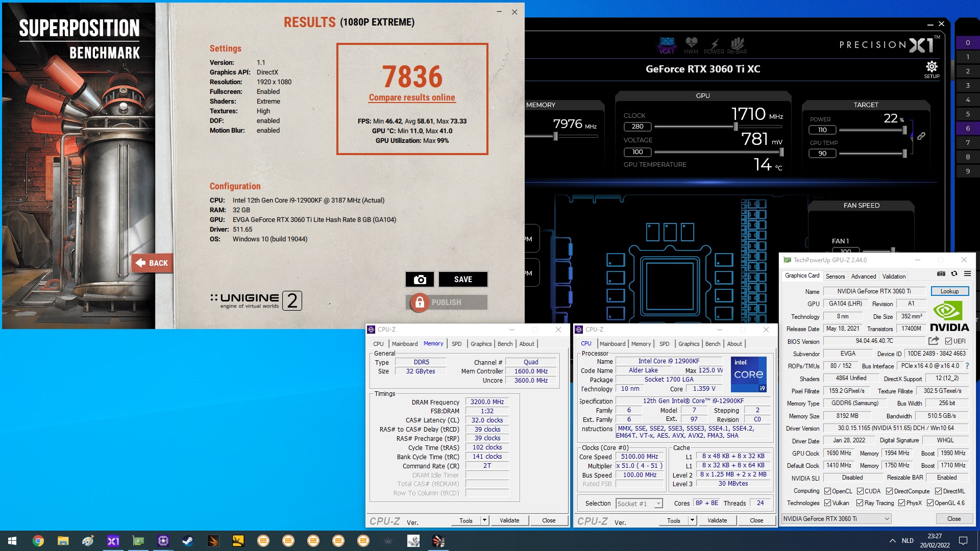Toggle the Ray Tracing checkbox

click(x=860, y=503)
